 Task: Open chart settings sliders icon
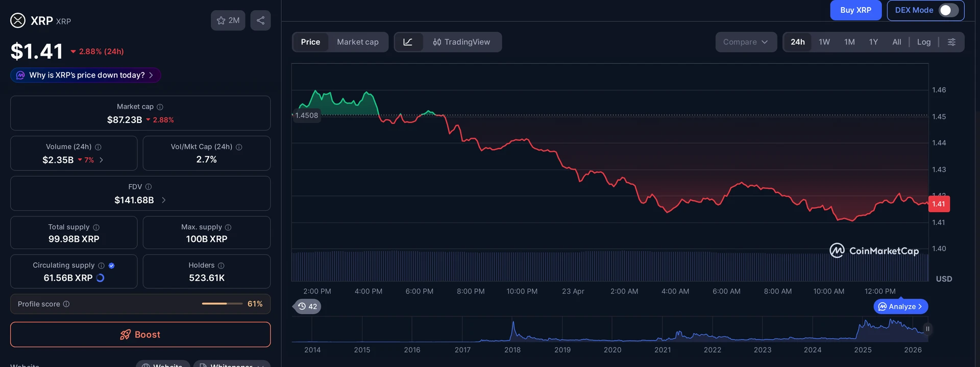click(x=951, y=42)
